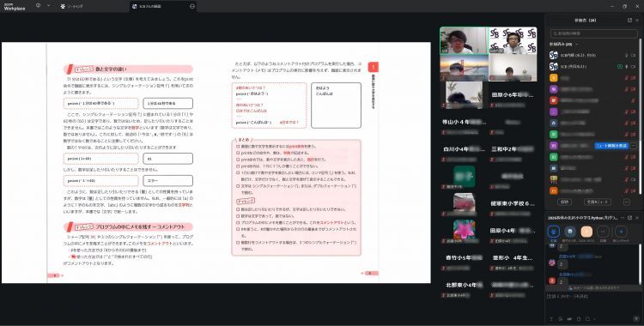Toggle video for SCB 共同ホスト row
Viewport: 644px width, 326px height.
(x=634, y=67)
